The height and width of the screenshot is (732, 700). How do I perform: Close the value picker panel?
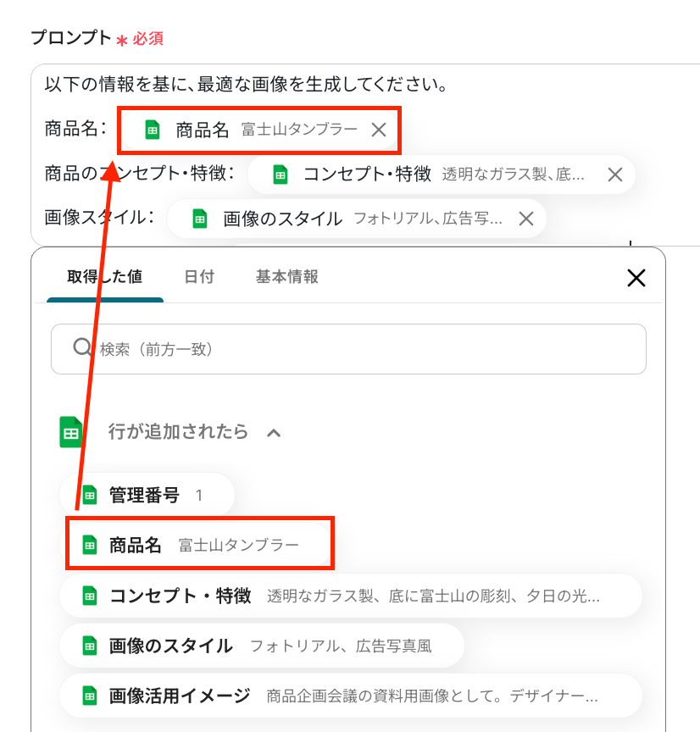pos(636,278)
